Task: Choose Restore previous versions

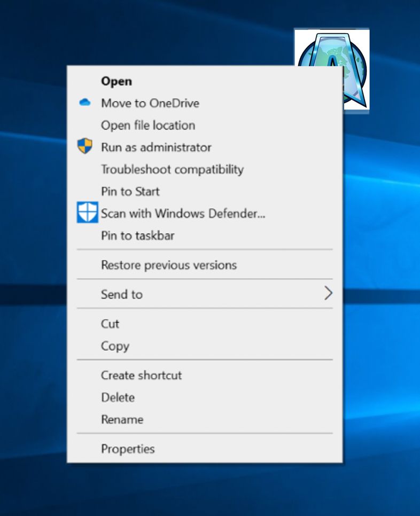Action: tap(205, 265)
